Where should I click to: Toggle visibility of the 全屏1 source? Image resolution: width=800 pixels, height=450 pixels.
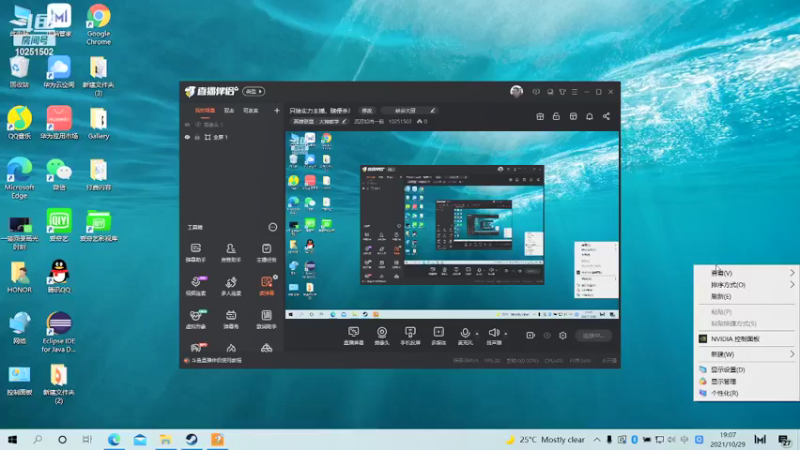tap(187, 137)
